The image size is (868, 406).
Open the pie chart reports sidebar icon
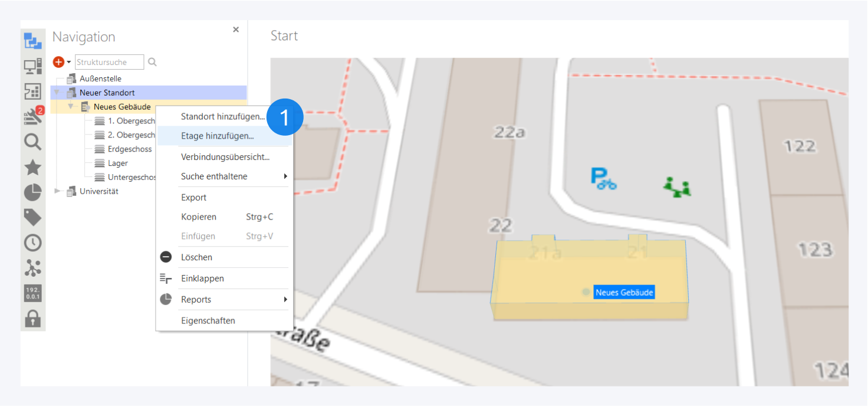32,192
